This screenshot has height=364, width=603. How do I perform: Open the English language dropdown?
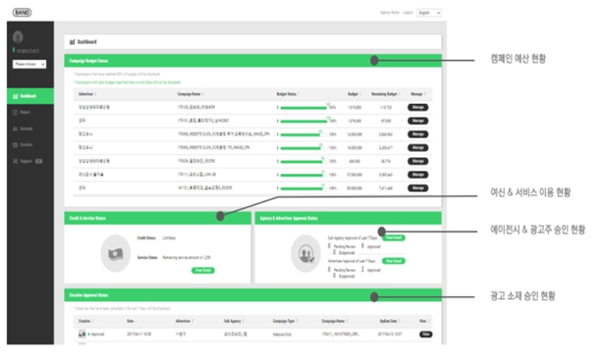429,13
